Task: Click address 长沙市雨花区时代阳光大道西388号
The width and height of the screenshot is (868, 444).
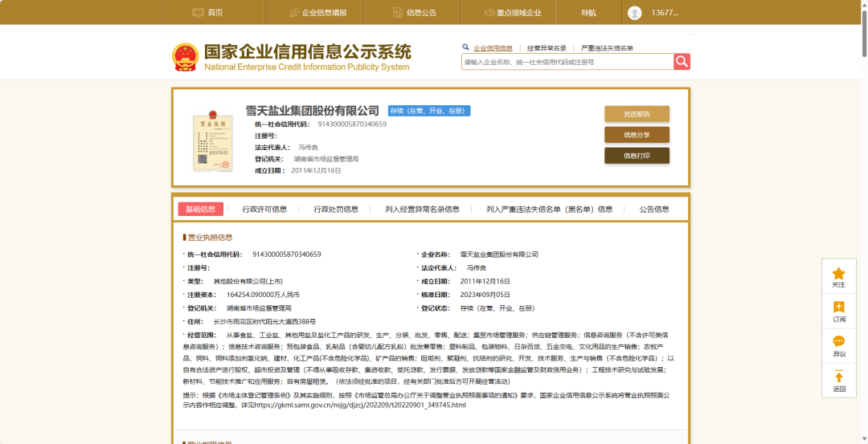Action: 264,321
